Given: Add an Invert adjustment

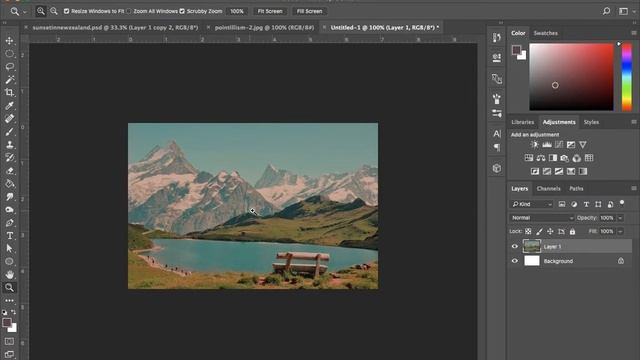Looking at the screenshot, I should (535, 171).
